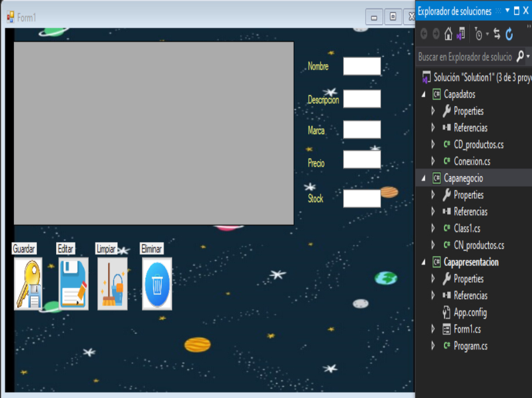Select Conexion.cs under Capadatos
Viewport: 532px width, 398px height.
click(x=471, y=161)
